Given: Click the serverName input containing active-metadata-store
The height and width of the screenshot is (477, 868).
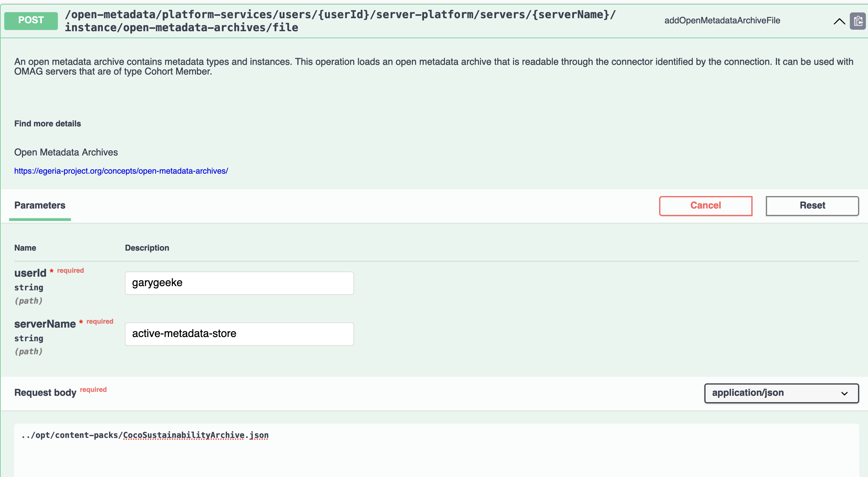Looking at the screenshot, I should click(x=239, y=334).
